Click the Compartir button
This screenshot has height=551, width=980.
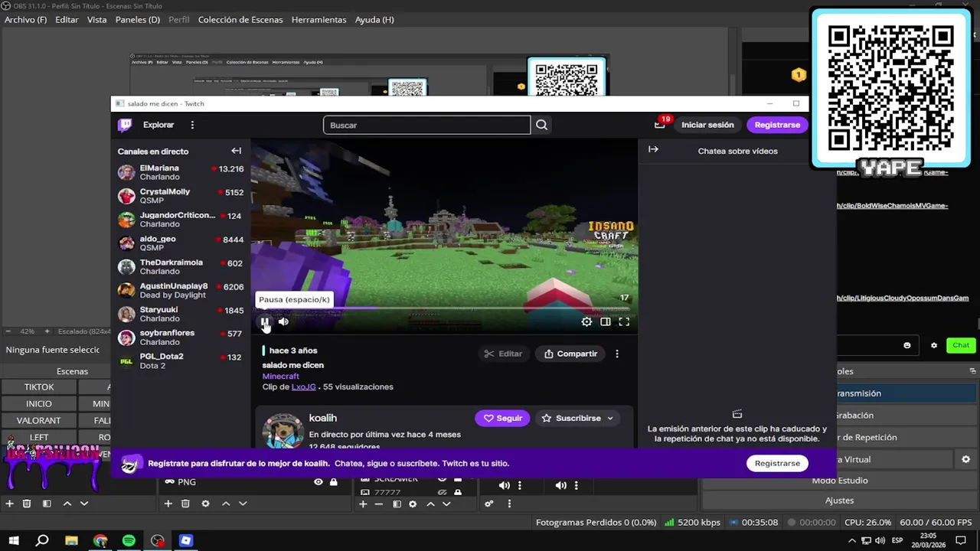(x=570, y=354)
